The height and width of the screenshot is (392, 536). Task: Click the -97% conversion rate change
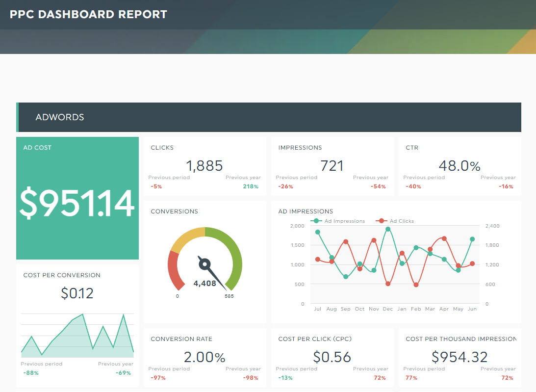(x=158, y=378)
